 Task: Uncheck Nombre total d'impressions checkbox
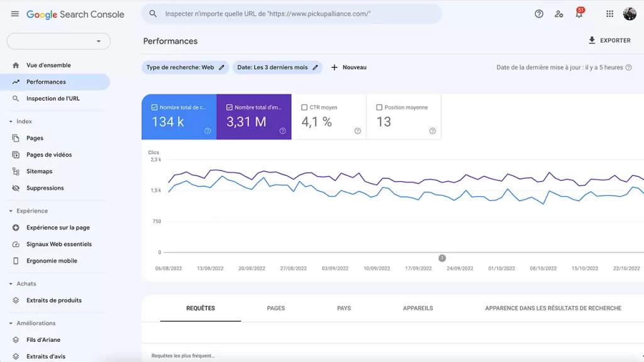pos(229,107)
